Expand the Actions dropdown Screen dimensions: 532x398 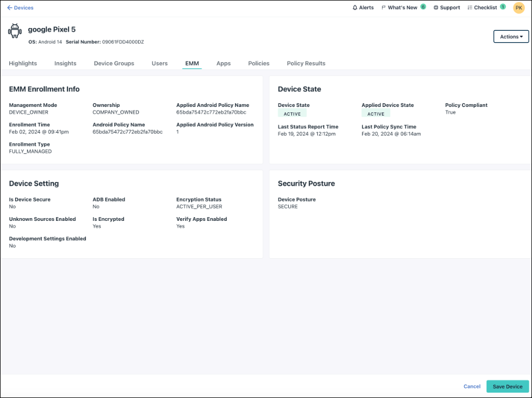pos(511,37)
